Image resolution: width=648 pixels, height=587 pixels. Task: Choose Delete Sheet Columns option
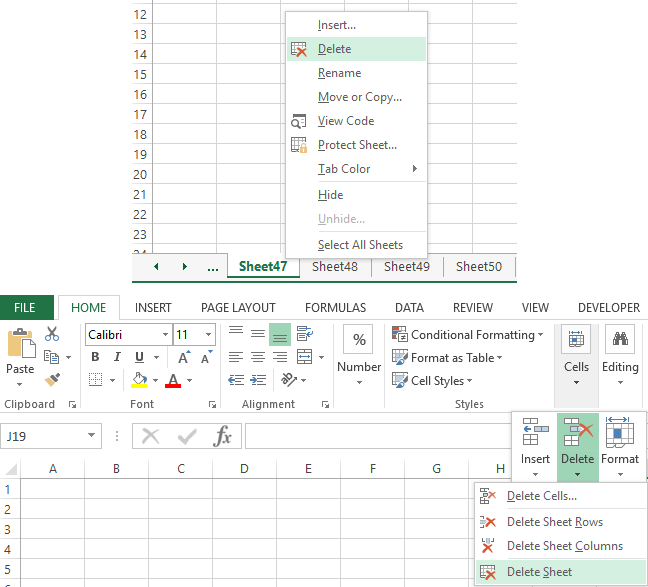560,546
